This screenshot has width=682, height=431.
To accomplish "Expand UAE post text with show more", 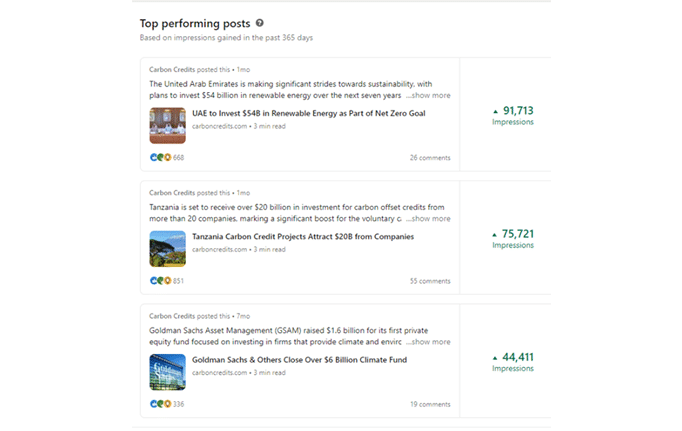I will [428, 96].
